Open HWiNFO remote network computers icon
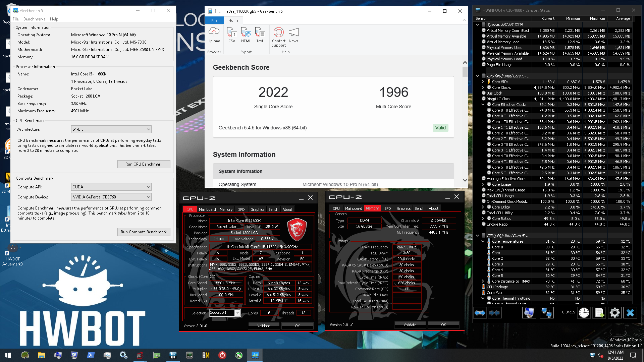Viewport: 644px width, 362px height. [x=546, y=313]
